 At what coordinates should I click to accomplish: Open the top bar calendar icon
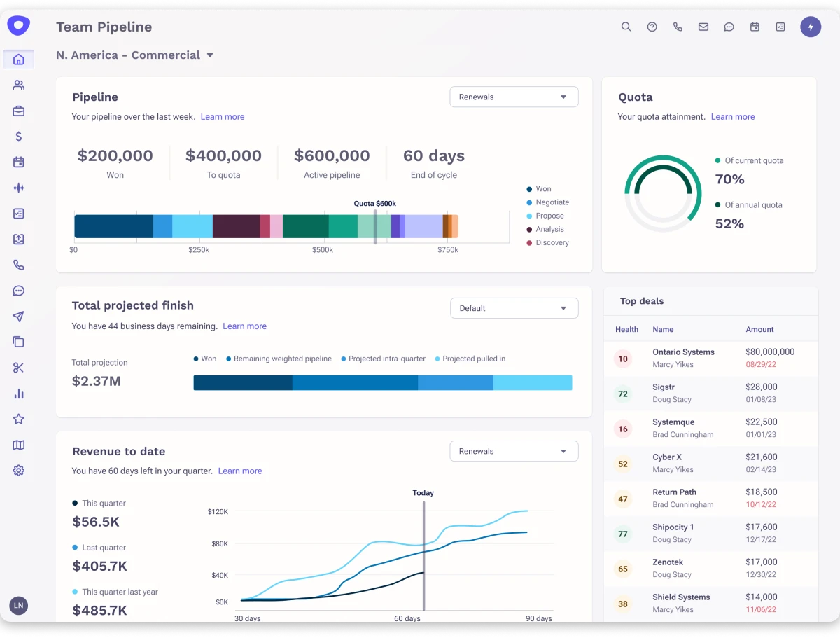755,27
